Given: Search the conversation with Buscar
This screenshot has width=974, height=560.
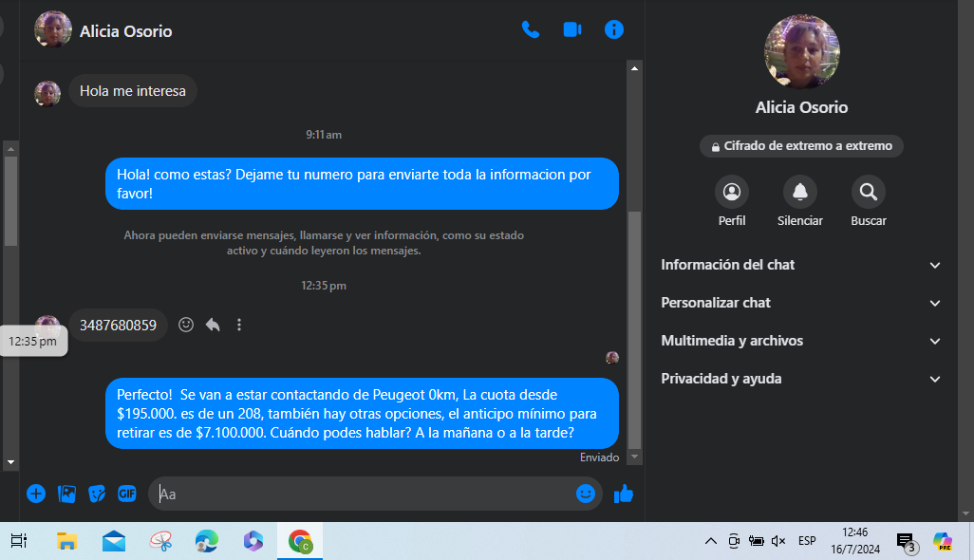Looking at the screenshot, I should 868,193.
